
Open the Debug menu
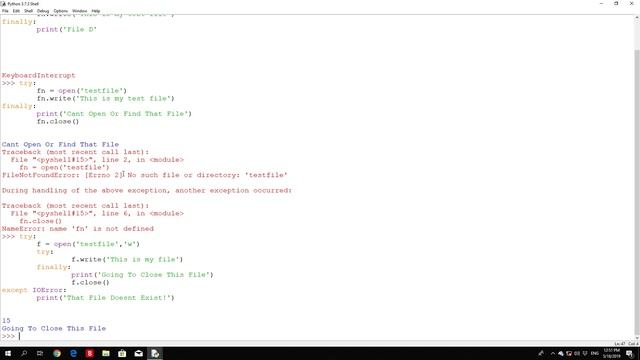(43, 11)
